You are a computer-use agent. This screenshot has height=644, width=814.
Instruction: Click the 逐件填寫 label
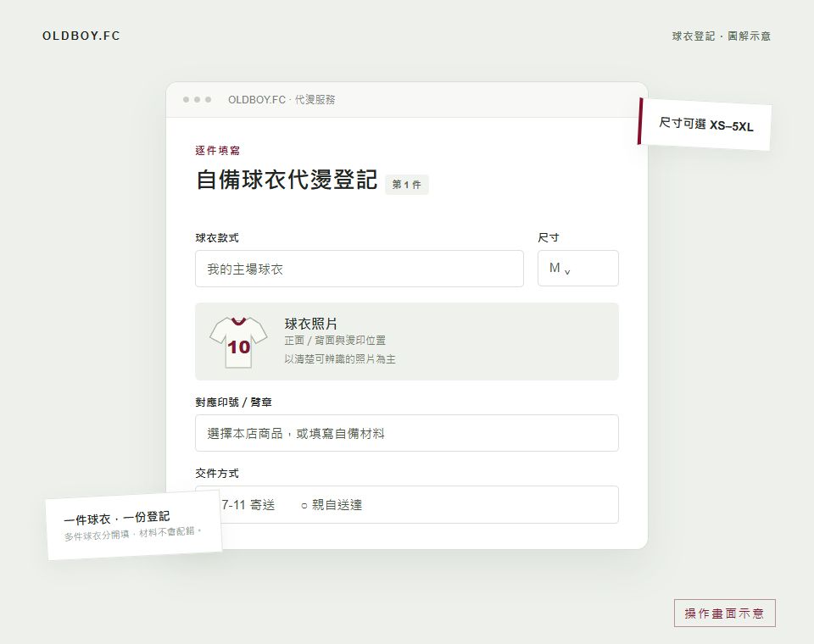click(218, 151)
